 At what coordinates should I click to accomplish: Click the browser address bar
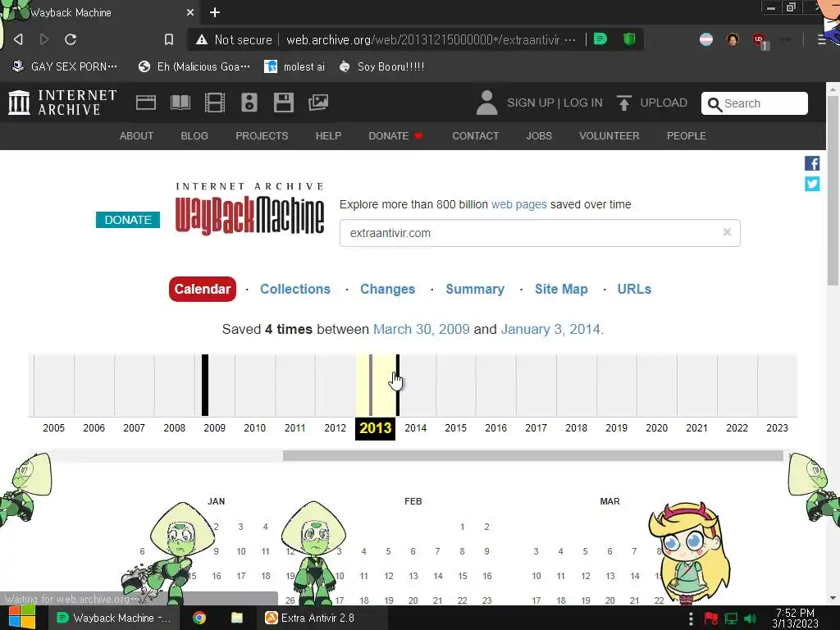431,39
